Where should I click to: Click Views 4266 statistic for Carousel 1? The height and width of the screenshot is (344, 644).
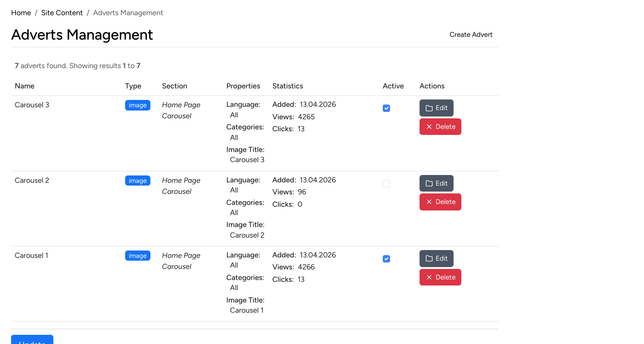(293, 267)
